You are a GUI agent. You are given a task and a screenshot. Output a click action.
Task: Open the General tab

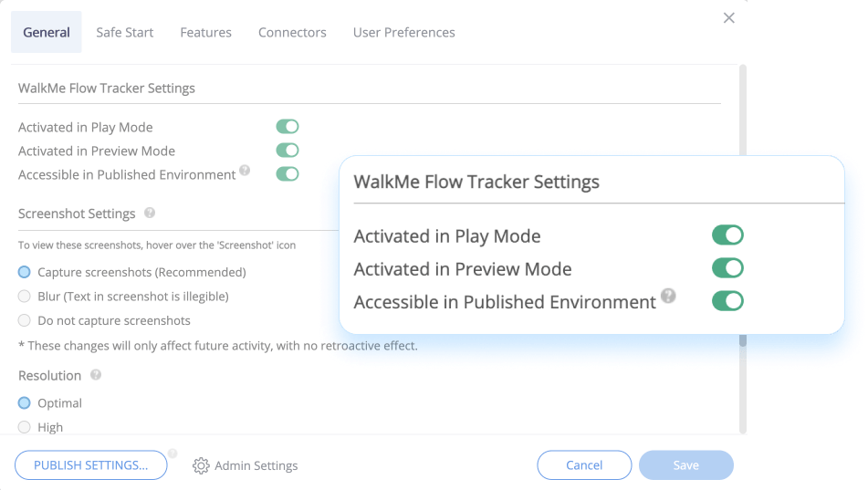47,32
